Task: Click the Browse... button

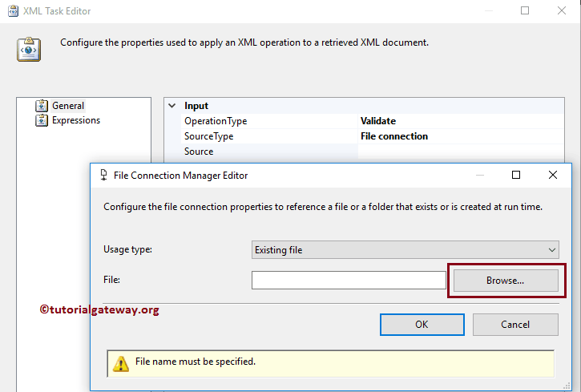Action: pos(506,281)
